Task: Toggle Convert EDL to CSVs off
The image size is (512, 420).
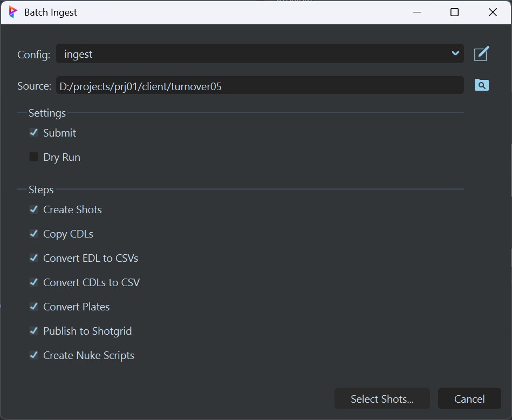Action: point(33,258)
